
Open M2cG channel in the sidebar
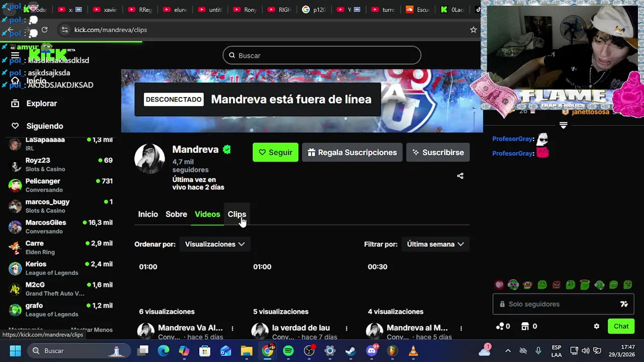pos(60,289)
